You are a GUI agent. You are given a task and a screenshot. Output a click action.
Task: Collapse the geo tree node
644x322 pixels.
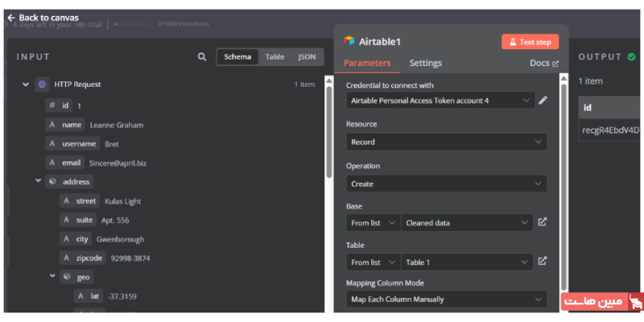[53, 277]
